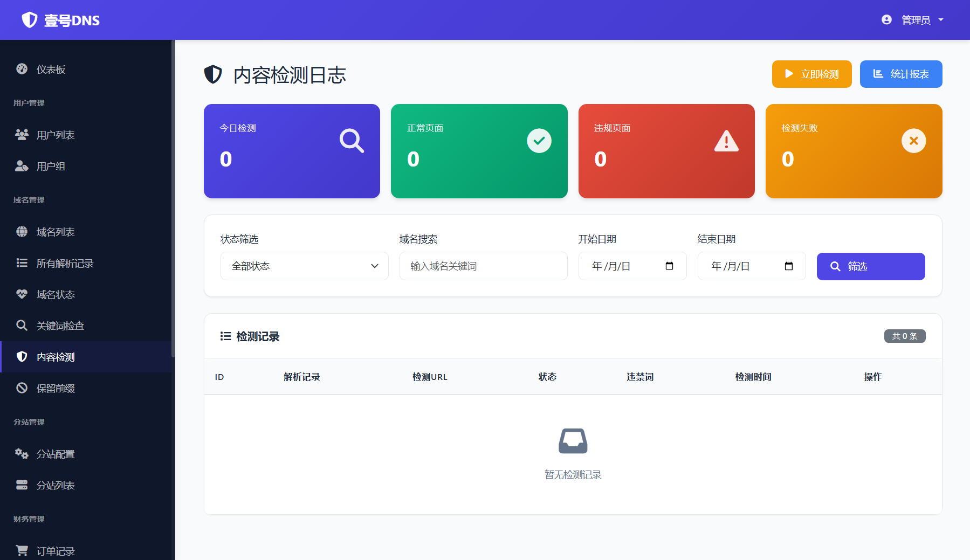Select 关键词检查 from the sidebar
The height and width of the screenshot is (560, 970).
coord(60,326)
